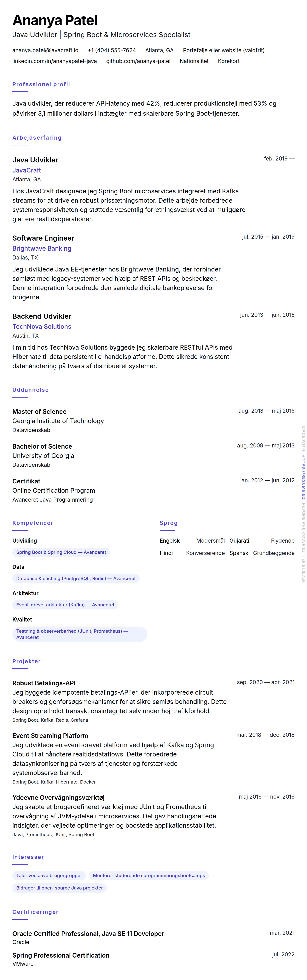Viewport: 307px width, 980px height.
Task: Click the phone number +1 (404) 555-7624
Action: click(112, 50)
